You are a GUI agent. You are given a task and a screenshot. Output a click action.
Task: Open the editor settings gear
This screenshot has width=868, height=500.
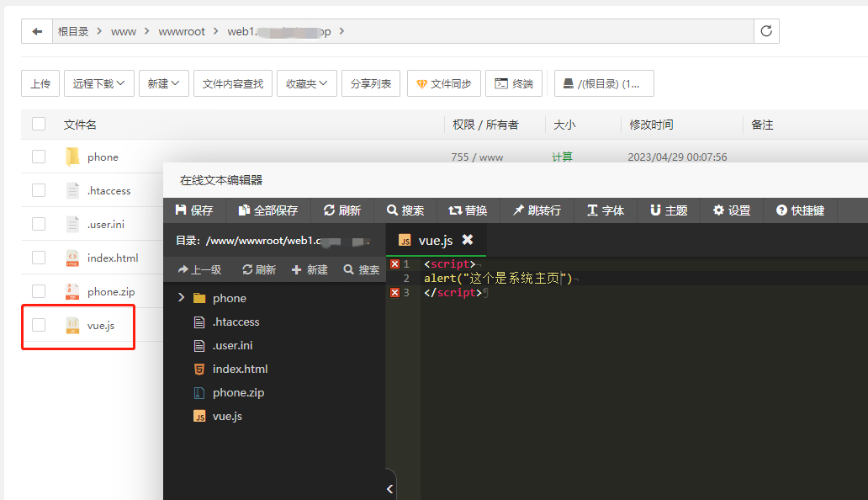click(731, 210)
